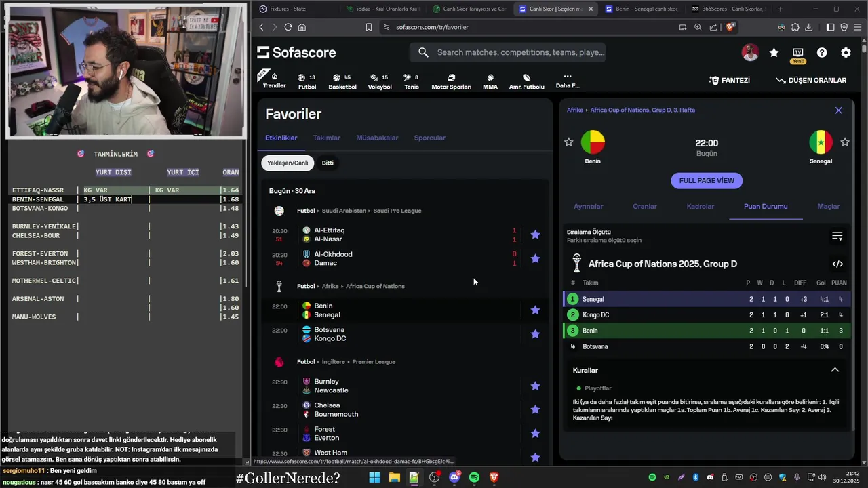Open the standings filter icon beside Sıralama Ölçütü
This screenshot has width=868, height=488.
point(837,236)
